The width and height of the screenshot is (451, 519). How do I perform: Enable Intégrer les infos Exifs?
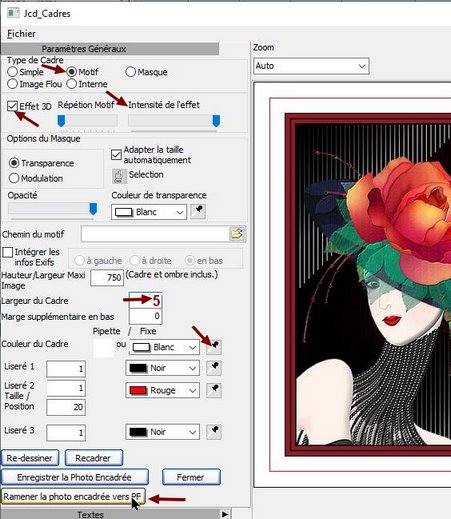[8, 252]
